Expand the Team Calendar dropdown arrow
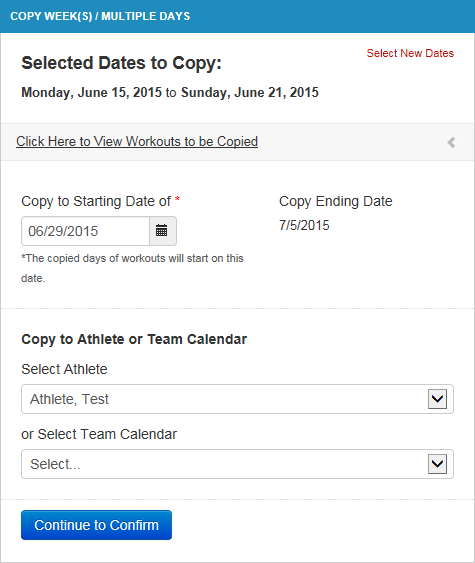 tap(437, 464)
